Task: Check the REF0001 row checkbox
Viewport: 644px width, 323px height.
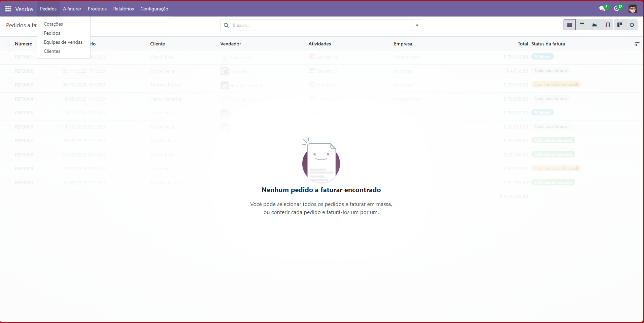Action: click(7, 57)
